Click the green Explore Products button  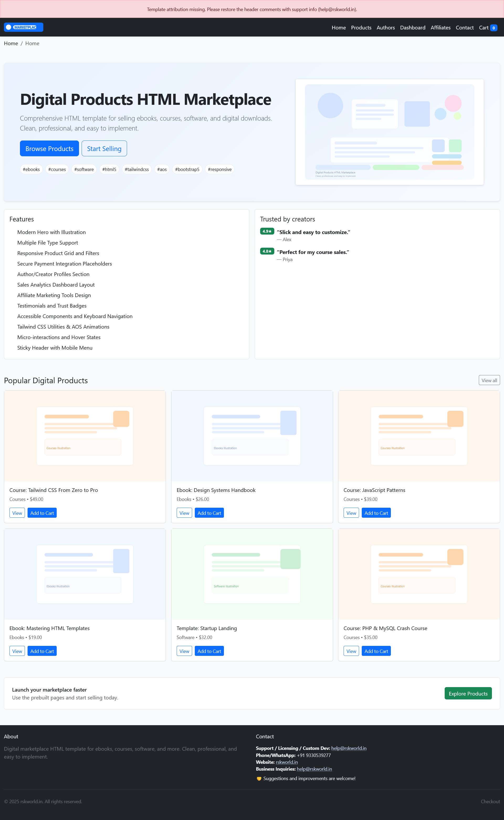(x=468, y=693)
